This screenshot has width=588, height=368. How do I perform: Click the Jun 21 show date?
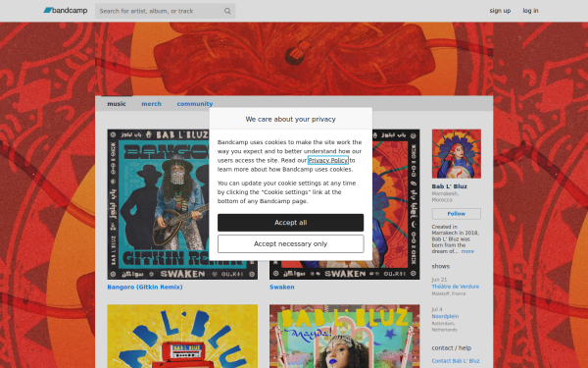(x=439, y=280)
